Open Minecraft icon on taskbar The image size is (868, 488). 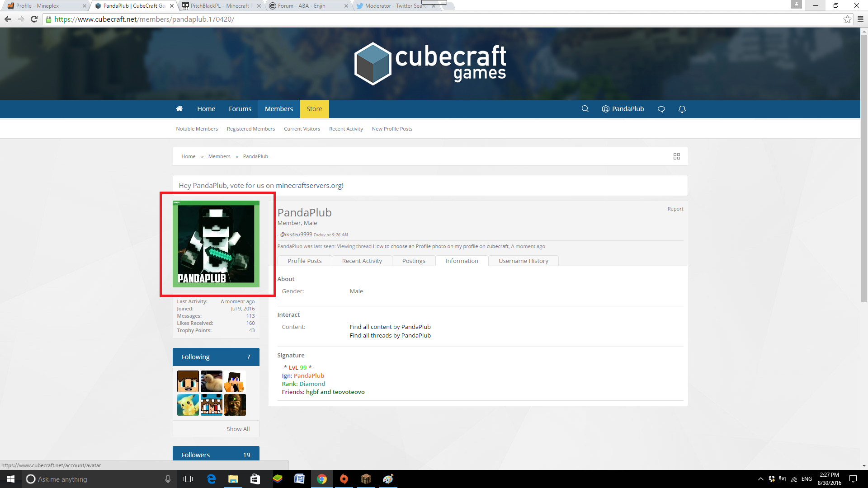[366, 479]
